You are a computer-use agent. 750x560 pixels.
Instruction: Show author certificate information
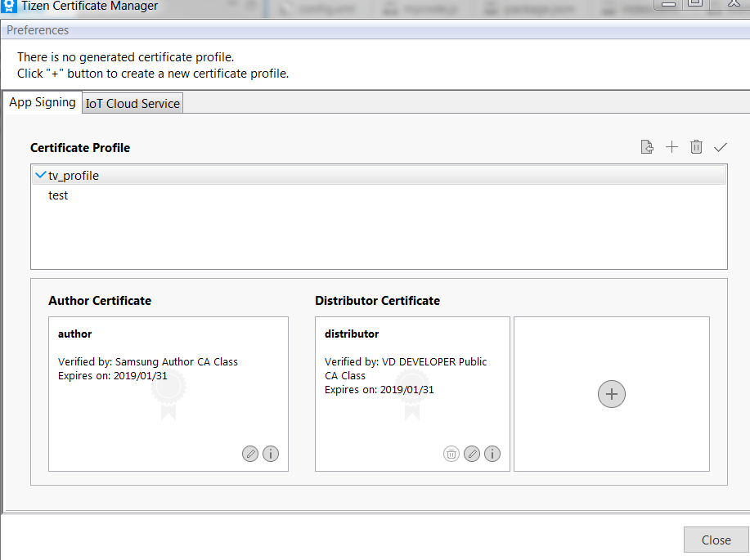pos(271,454)
